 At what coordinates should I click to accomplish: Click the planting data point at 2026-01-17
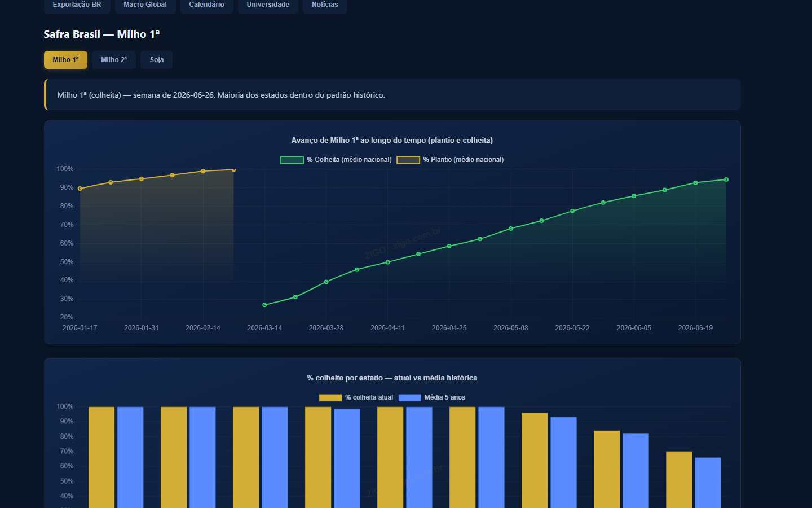click(x=80, y=189)
